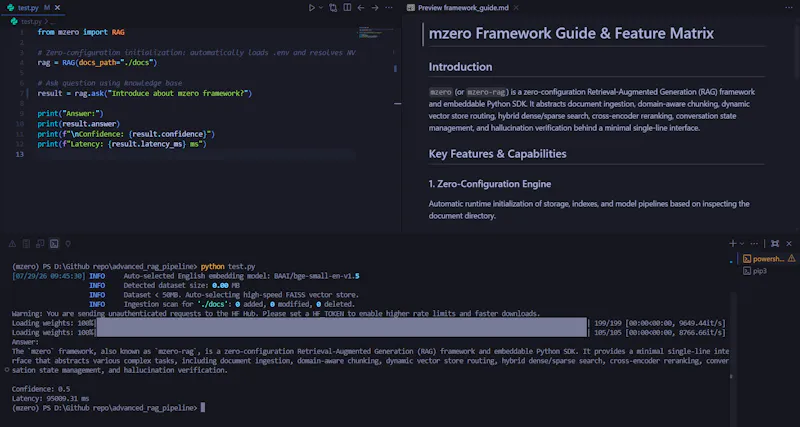
Task: Select the Preview framework_guide.md tab
Action: point(463,8)
